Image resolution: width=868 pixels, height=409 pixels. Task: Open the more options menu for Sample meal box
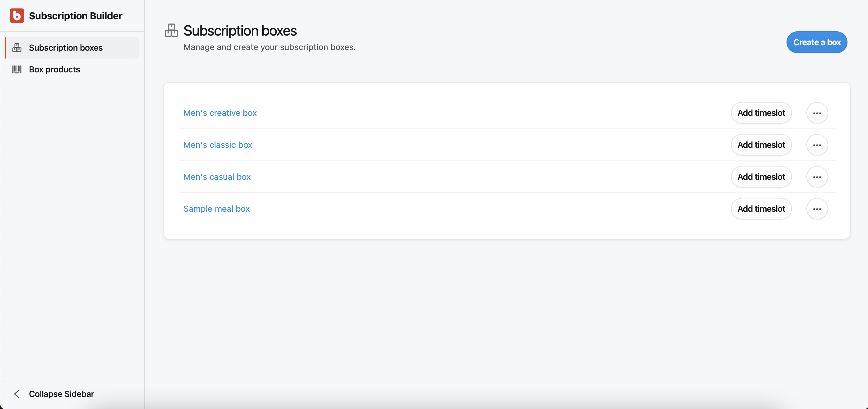[x=817, y=209]
